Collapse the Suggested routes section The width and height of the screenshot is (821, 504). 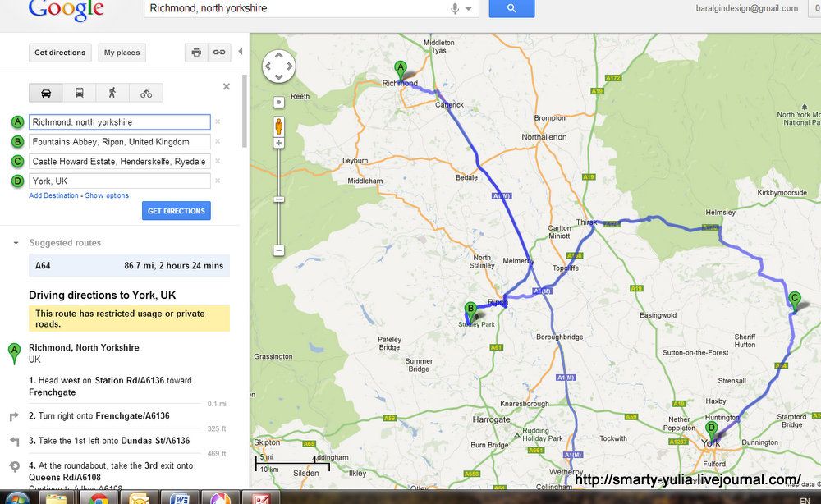click(x=16, y=243)
